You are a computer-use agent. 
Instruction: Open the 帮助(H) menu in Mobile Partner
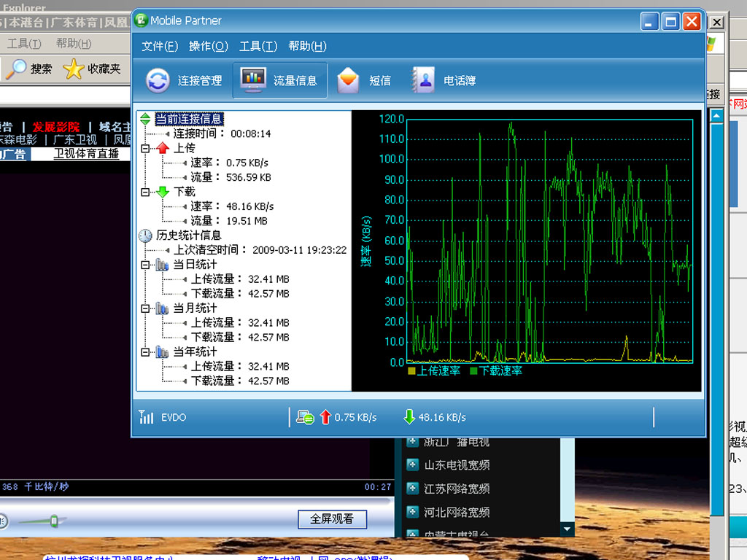(x=307, y=46)
